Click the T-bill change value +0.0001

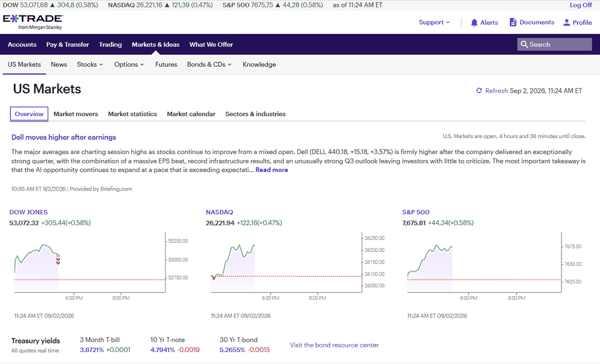pos(118,350)
